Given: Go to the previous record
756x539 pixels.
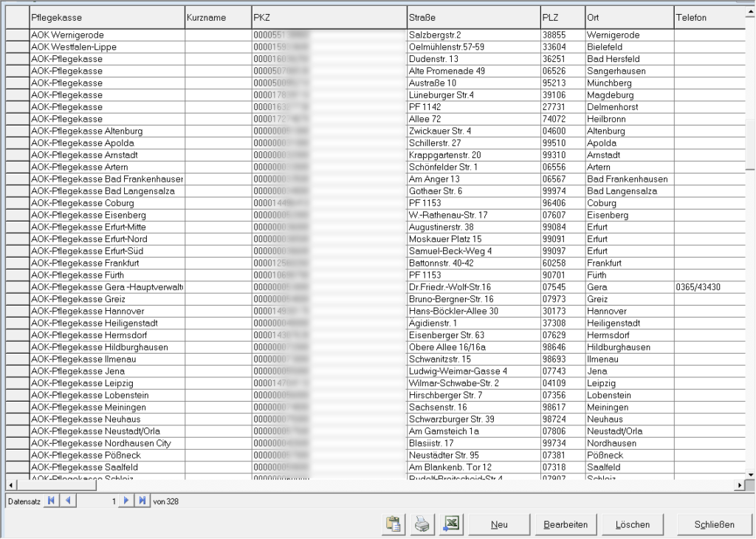Looking at the screenshot, I should 66,501.
